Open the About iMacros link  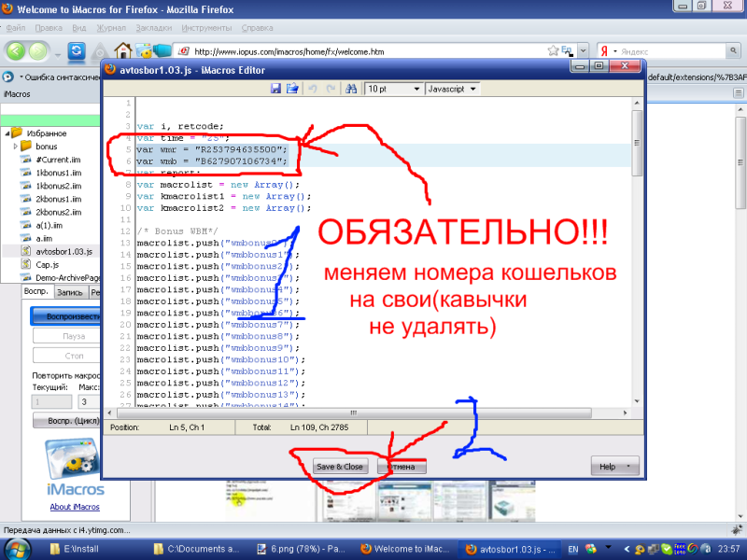[x=75, y=507]
